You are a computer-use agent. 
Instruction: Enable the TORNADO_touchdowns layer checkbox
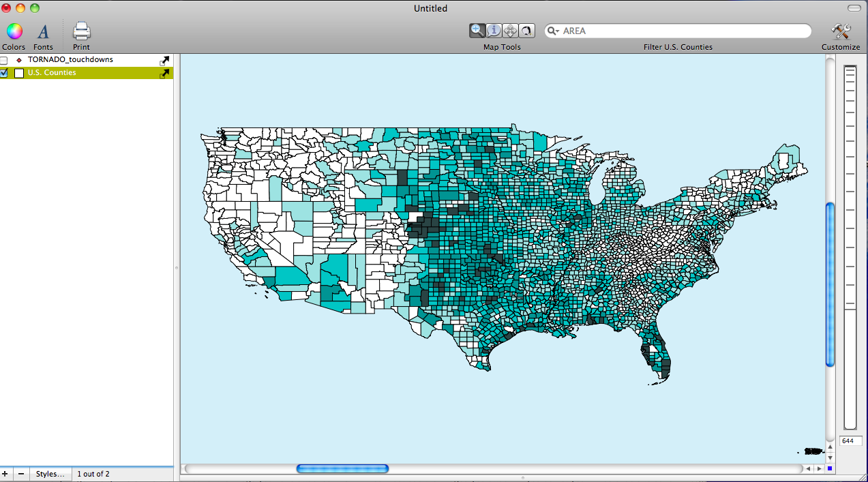[4, 61]
